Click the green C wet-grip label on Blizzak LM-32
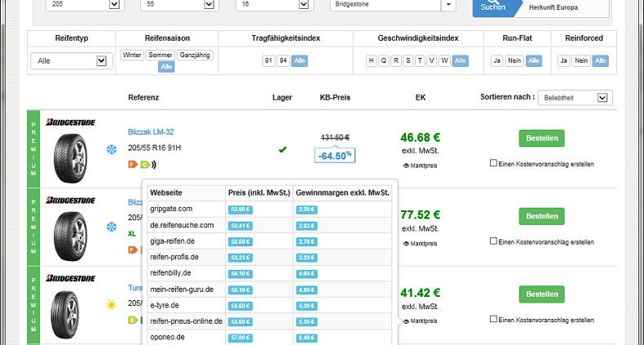The width and height of the screenshot is (644, 345). click(145, 165)
